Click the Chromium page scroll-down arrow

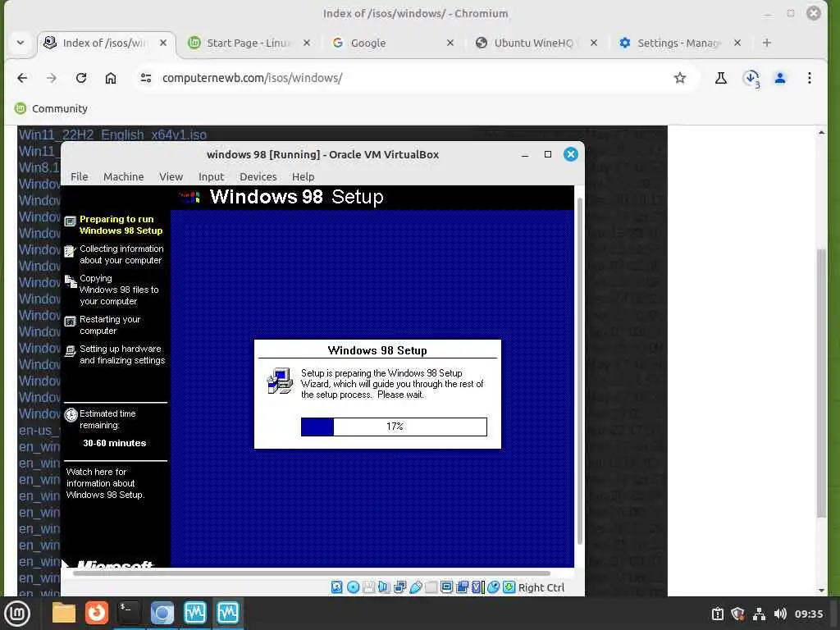click(822, 590)
